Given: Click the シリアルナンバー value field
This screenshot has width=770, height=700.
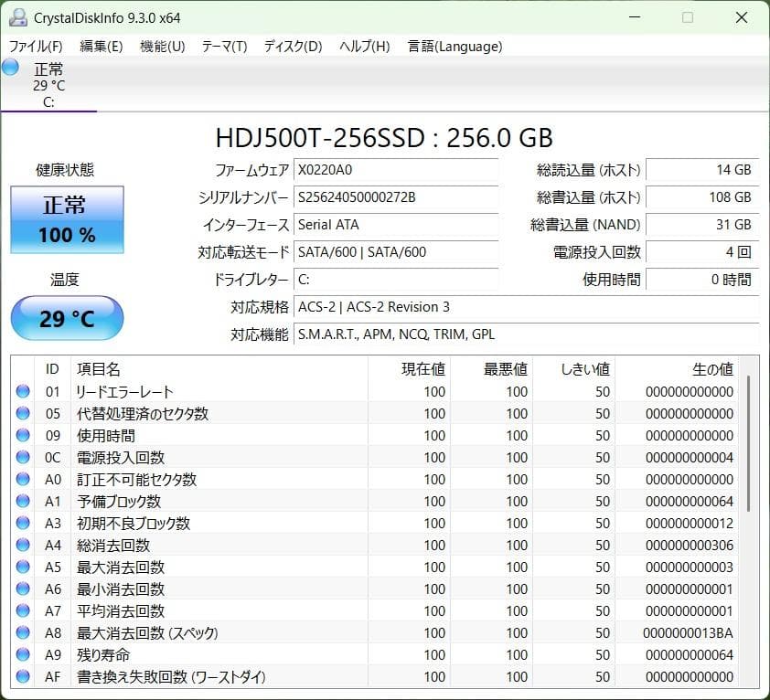Looking at the screenshot, I should [396, 197].
